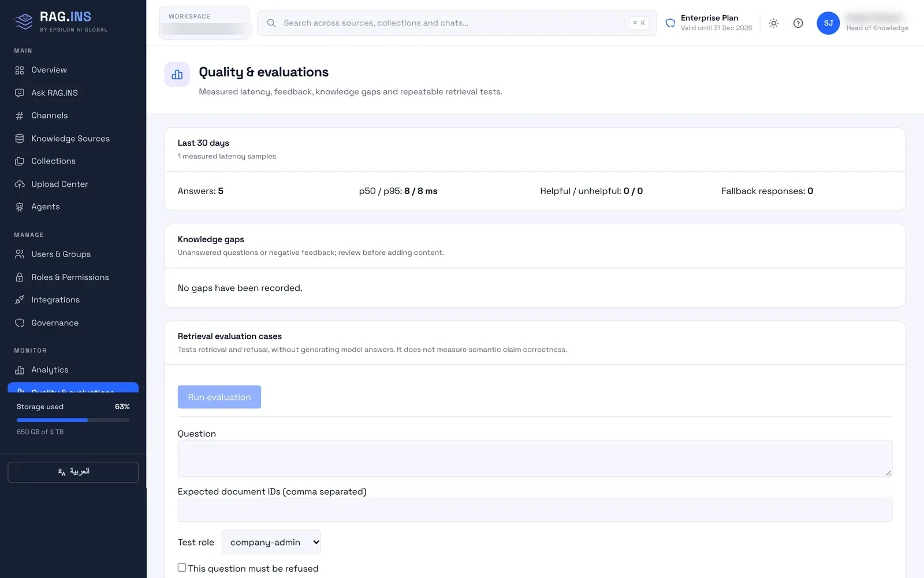
Task: Click the Channels hash icon
Action: pyautogui.click(x=20, y=116)
